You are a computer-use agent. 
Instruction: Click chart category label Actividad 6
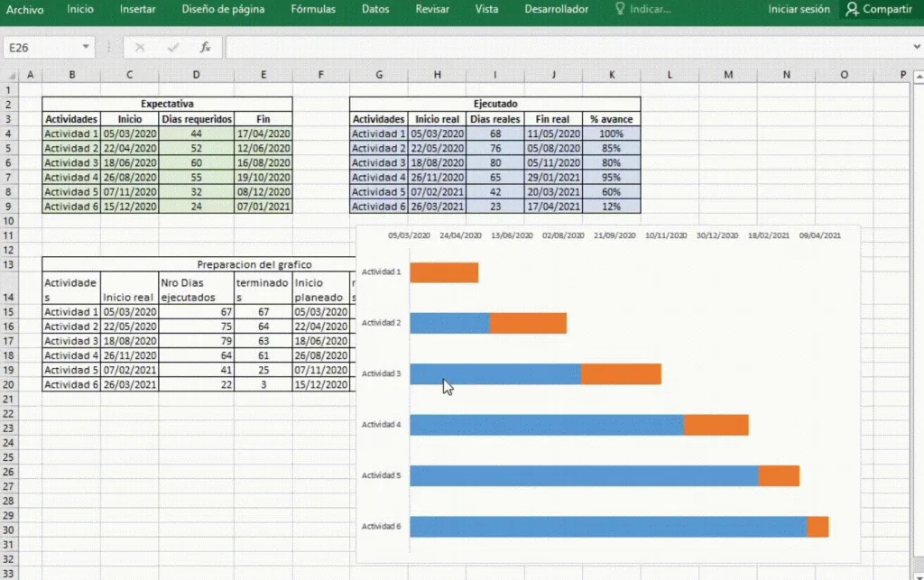[382, 527]
